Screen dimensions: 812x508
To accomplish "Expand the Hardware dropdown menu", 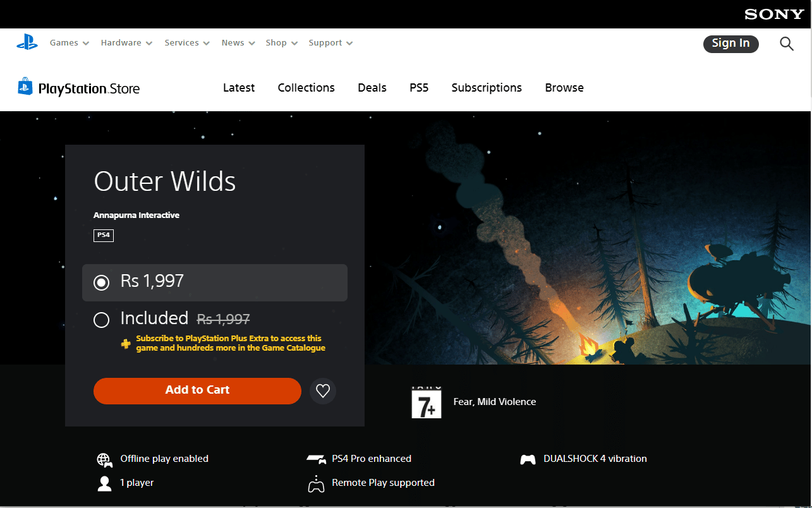I will 126,43.
